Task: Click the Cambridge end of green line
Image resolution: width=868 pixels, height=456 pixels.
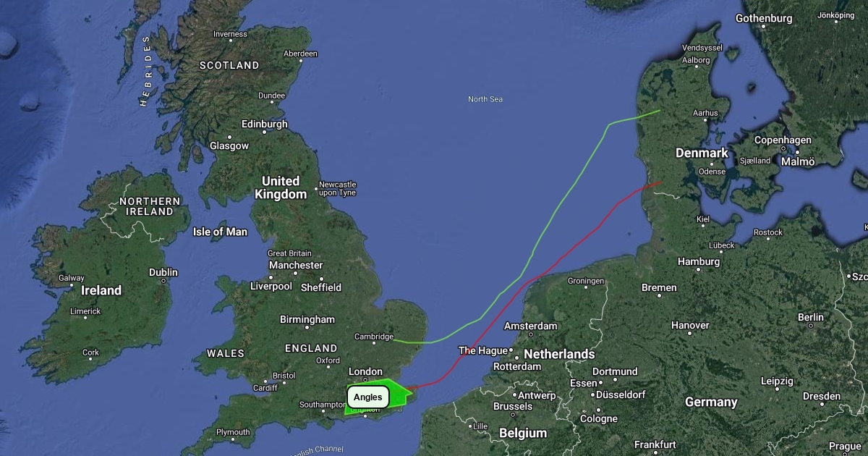Action: pyautogui.click(x=395, y=338)
